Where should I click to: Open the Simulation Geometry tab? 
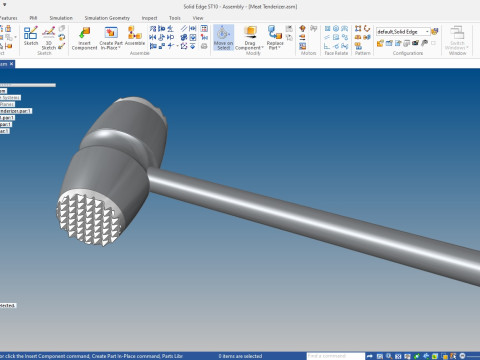(107, 18)
